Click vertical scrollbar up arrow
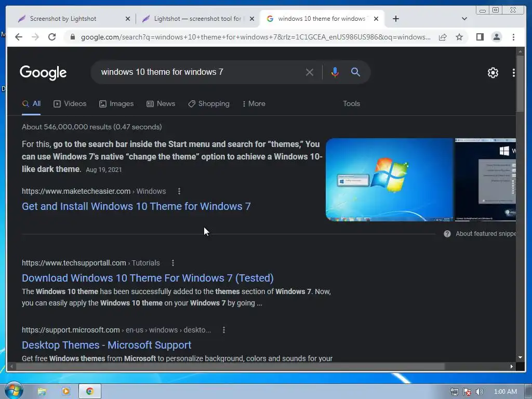 coord(520,51)
